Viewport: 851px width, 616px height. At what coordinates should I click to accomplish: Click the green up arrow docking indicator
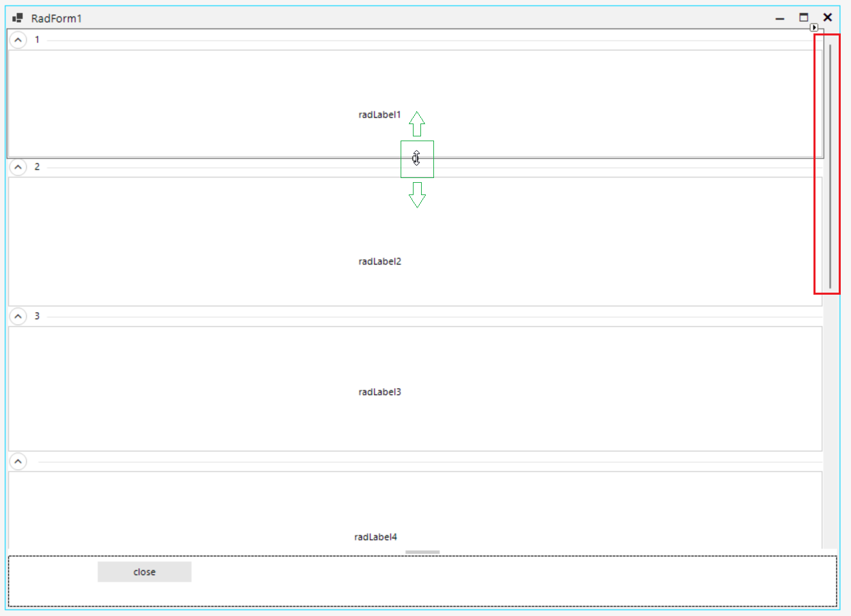(417, 124)
